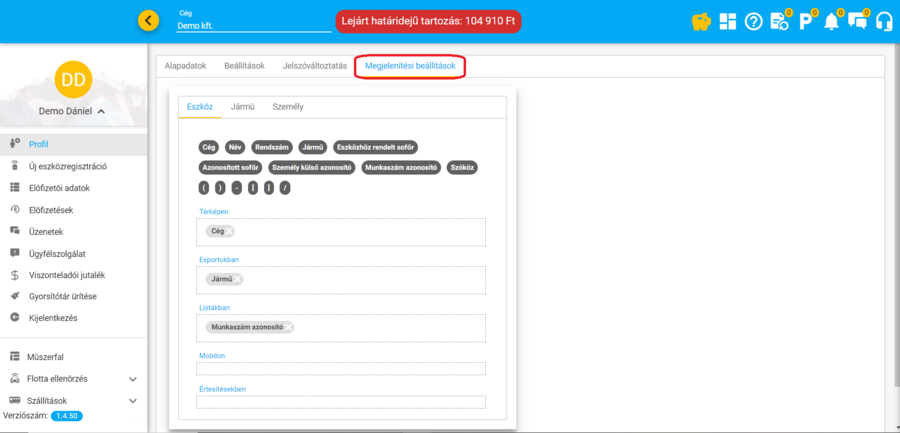Viewport: 900px width, 433px height.
Task: Expand the Szállítások sidebar section
Action: coord(133,400)
